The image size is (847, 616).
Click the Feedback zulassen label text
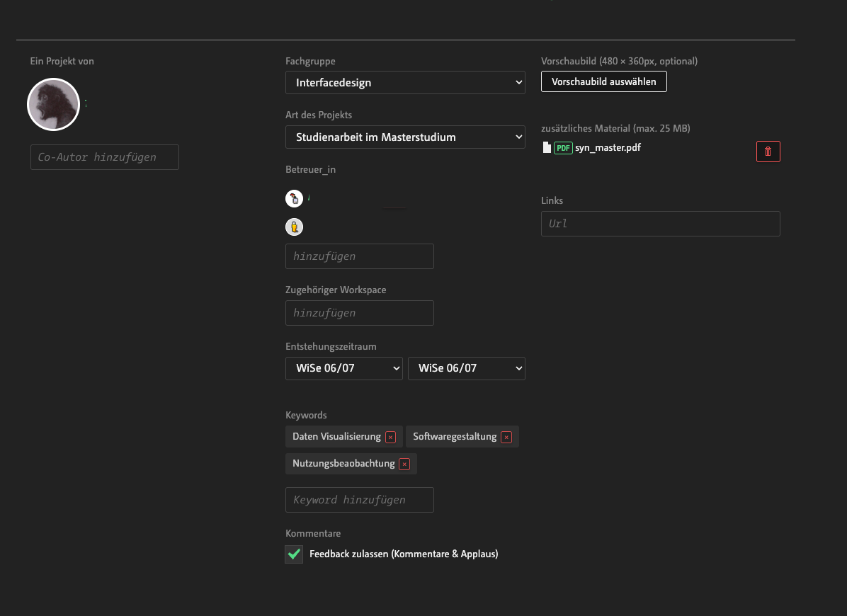tap(404, 554)
